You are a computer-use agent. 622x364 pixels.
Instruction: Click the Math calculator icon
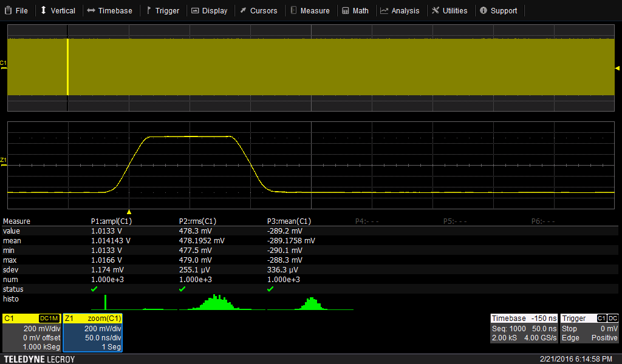click(x=346, y=10)
